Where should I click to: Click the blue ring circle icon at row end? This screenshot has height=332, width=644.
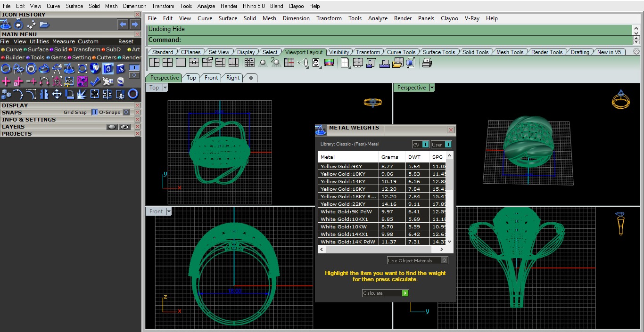133,94
